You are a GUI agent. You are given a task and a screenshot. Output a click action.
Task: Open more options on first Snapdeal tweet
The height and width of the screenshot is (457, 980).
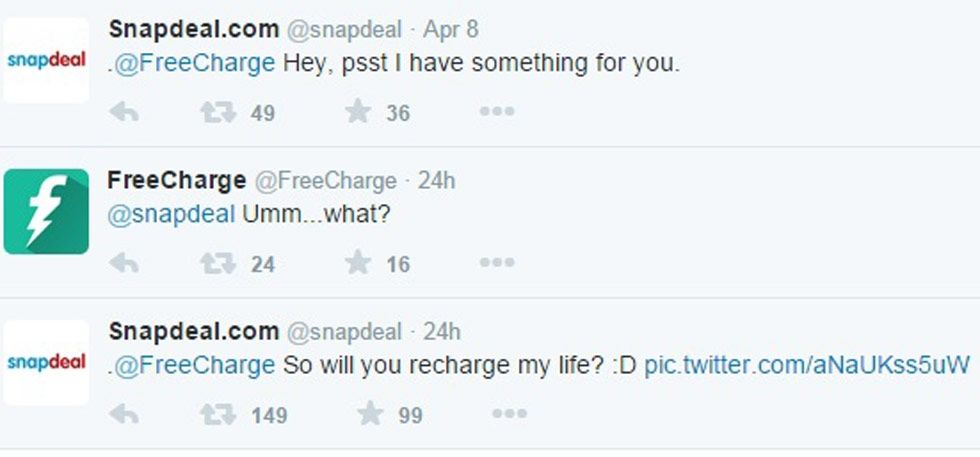[x=496, y=113]
